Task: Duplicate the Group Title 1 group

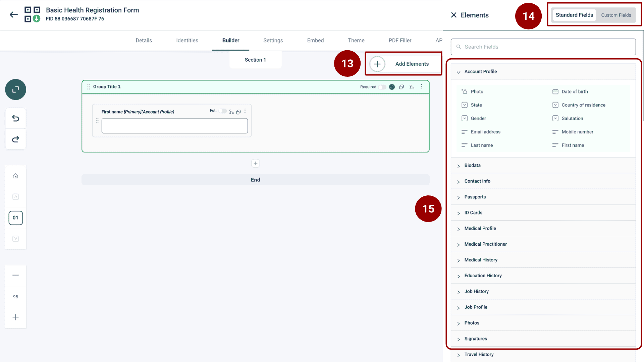Action: [x=401, y=87]
